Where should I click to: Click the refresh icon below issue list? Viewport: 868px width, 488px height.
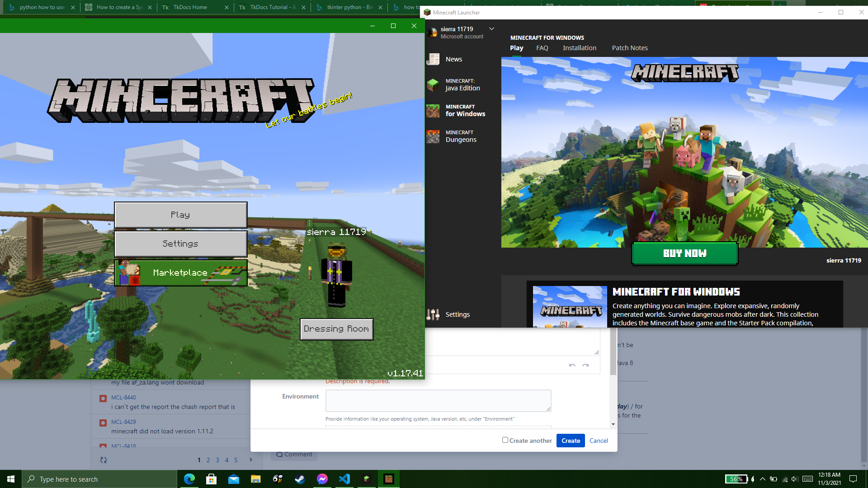click(x=104, y=460)
